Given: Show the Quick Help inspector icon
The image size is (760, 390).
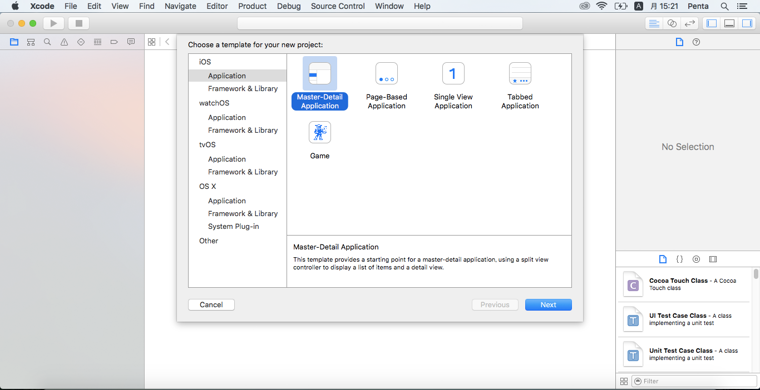Looking at the screenshot, I should (696, 42).
